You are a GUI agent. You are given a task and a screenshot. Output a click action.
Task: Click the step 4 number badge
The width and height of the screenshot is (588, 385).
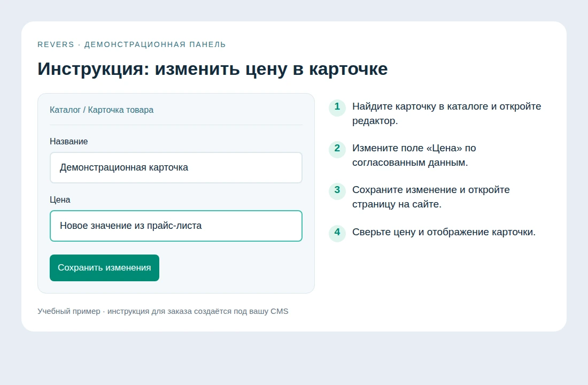coord(337,232)
